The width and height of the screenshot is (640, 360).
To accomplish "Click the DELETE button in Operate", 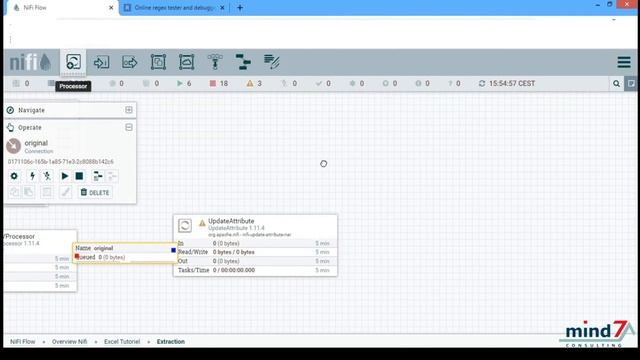I will click(x=95, y=192).
